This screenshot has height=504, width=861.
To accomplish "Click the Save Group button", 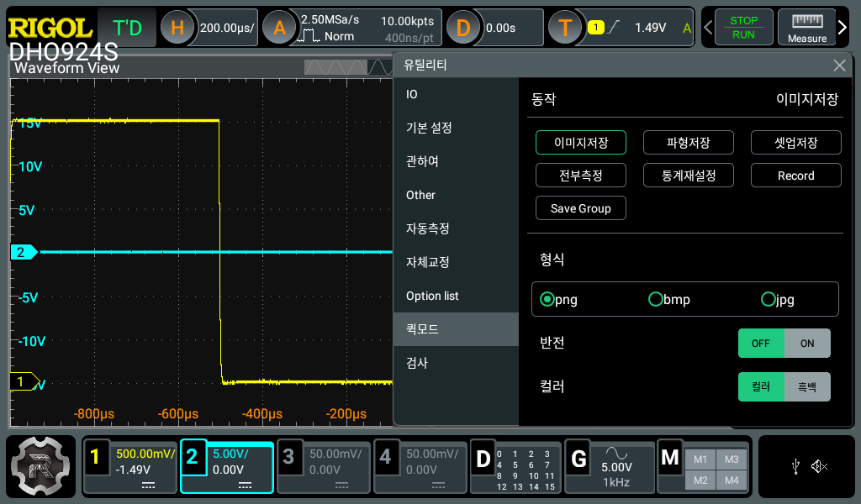I will (x=581, y=208).
